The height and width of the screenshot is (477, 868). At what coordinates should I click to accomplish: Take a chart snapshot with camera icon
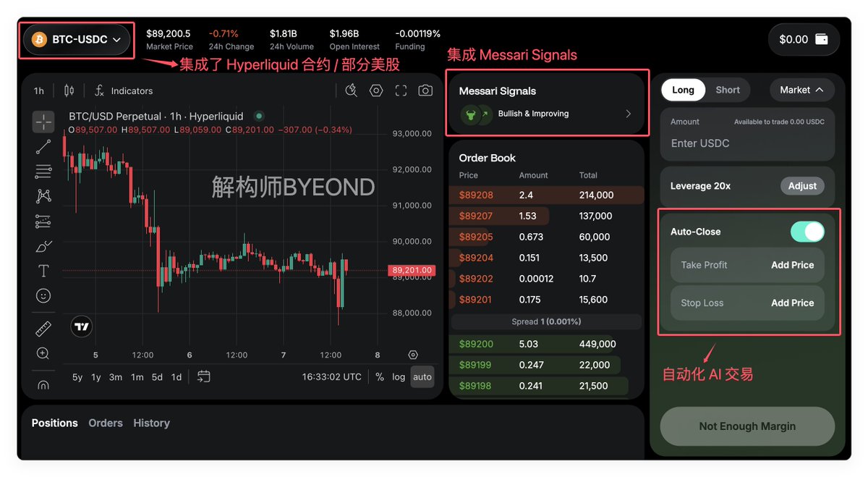(425, 90)
